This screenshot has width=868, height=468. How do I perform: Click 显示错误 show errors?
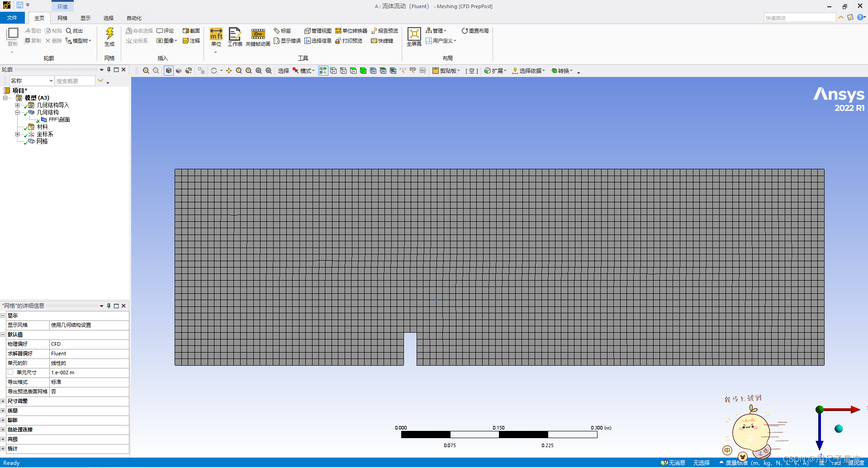pos(287,41)
